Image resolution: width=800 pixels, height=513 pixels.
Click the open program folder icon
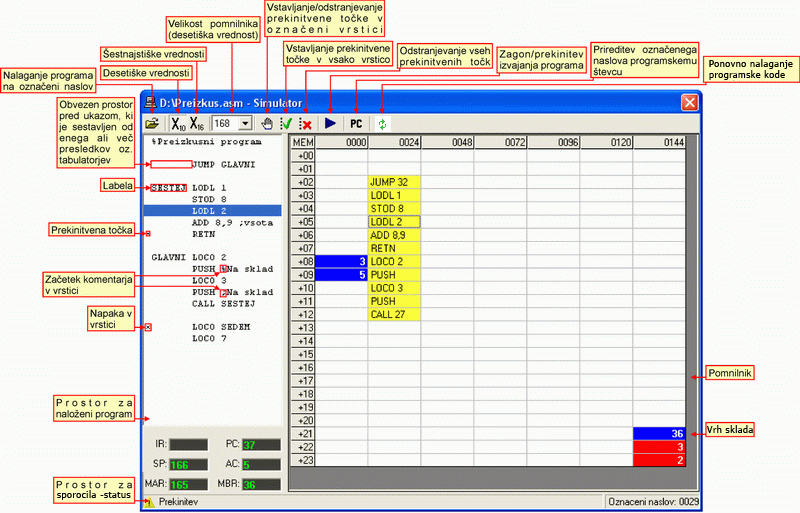[x=152, y=124]
